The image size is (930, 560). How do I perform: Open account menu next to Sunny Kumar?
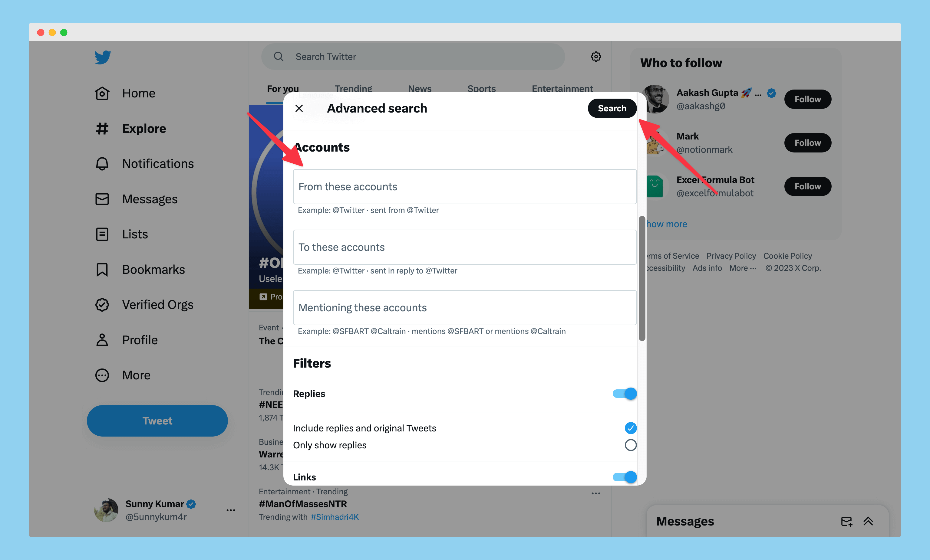231,510
